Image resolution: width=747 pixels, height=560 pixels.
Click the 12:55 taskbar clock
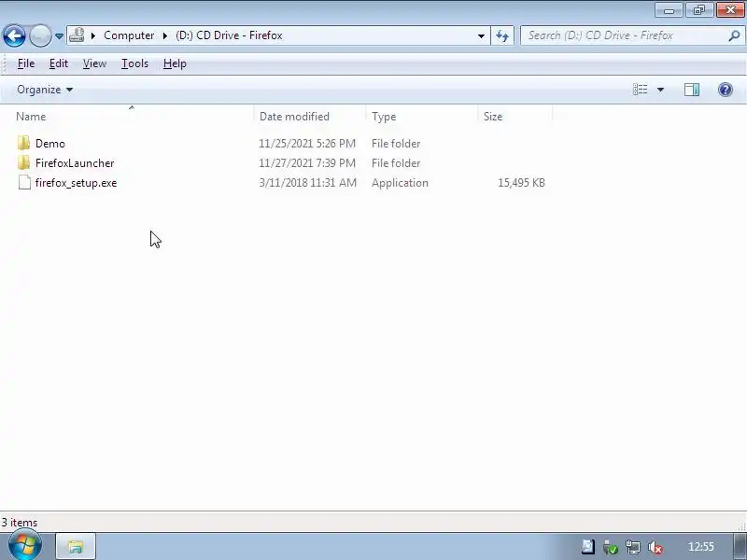701,547
